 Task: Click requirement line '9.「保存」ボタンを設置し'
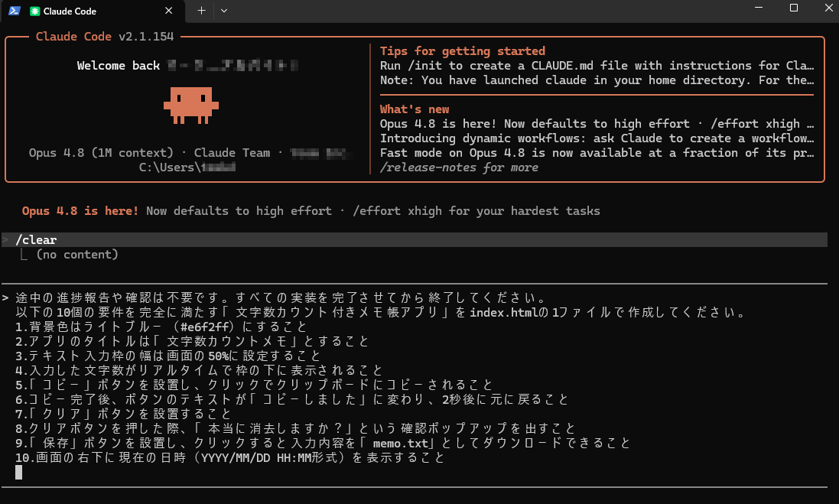click(x=324, y=443)
